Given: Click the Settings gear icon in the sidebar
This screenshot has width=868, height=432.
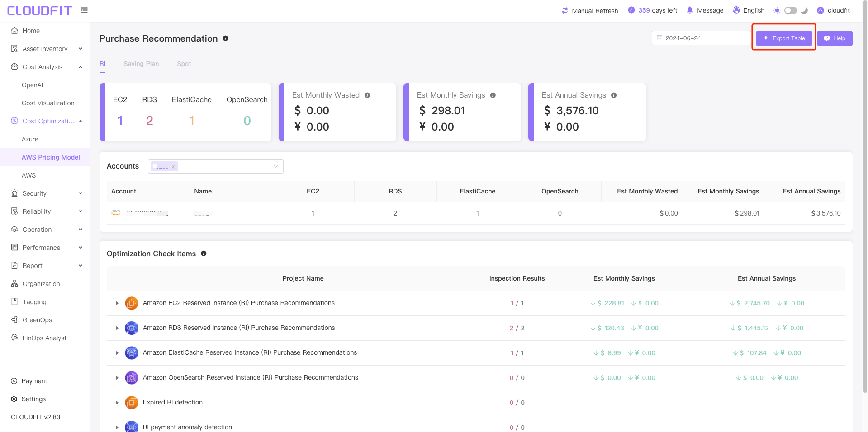Looking at the screenshot, I should coord(14,399).
